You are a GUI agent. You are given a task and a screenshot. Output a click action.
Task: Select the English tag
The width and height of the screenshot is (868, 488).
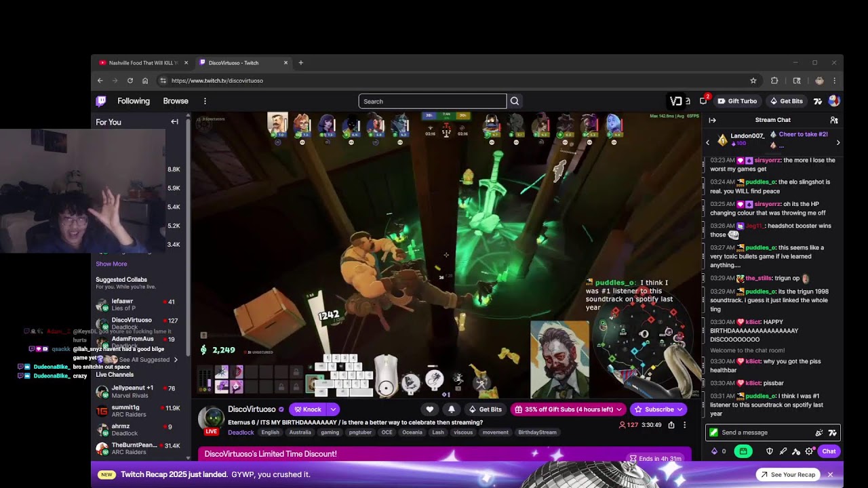[x=270, y=432]
